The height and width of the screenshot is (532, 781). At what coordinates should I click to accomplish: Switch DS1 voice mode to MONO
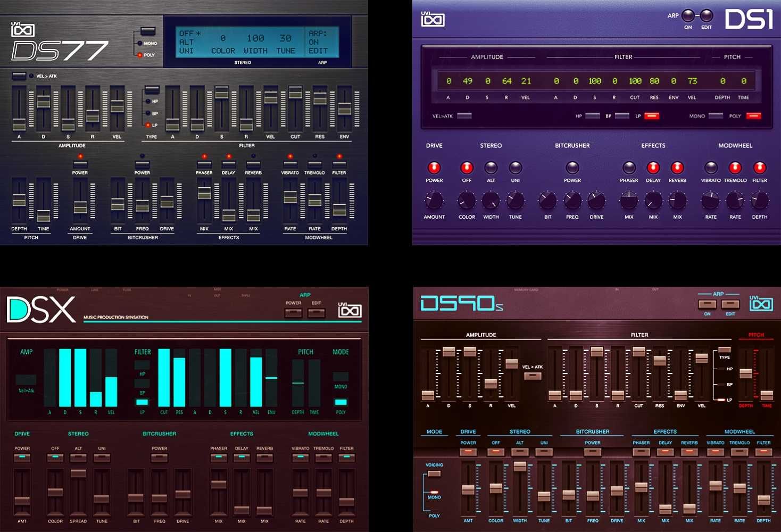pyautogui.click(x=716, y=116)
